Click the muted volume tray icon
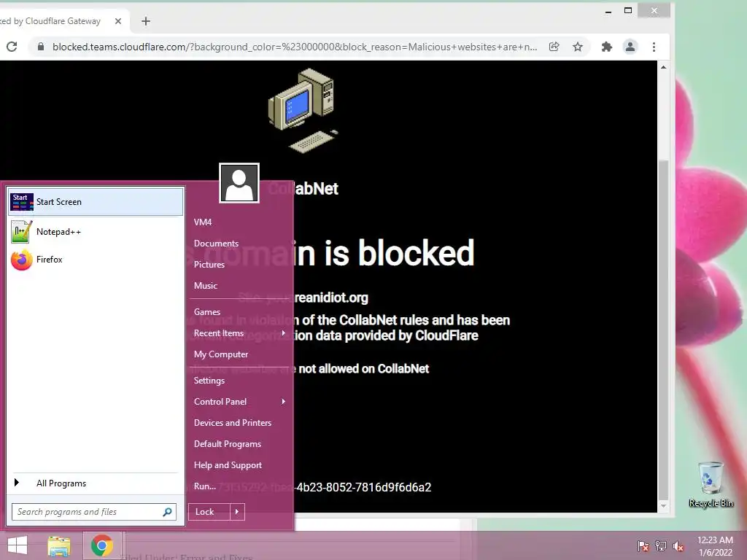The width and height of the screenshot is (747, 560). pos(678,546)
